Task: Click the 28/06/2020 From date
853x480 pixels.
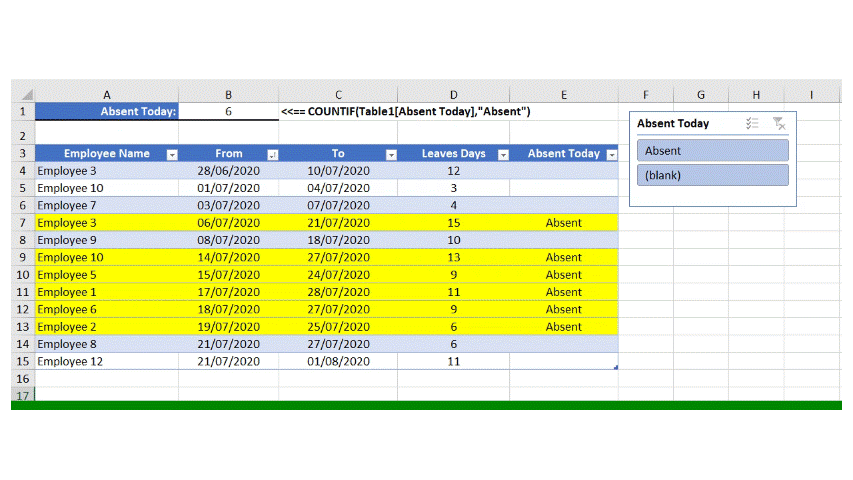Action: [228, 171]
